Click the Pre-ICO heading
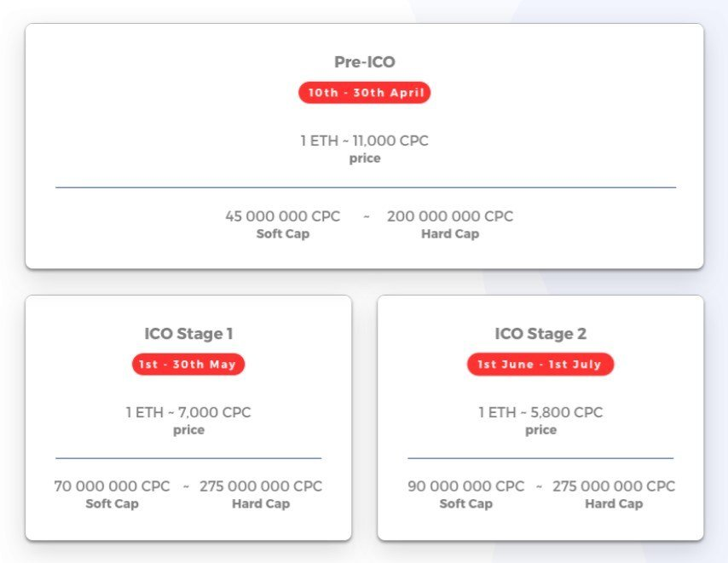This screenshot has height=563, width=728. click(364, 62)
